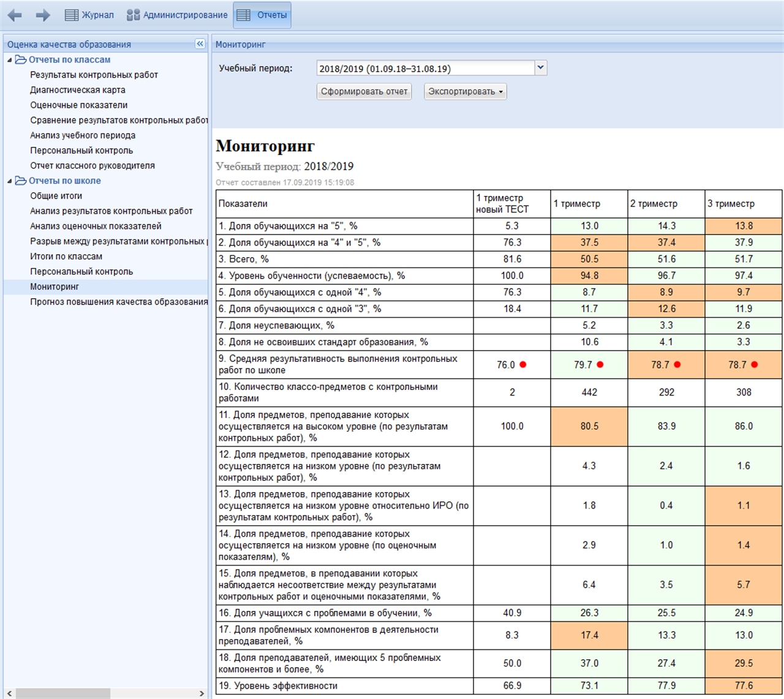Click cell value 442
Screen dimensions: 784x699
click(589, 392)
